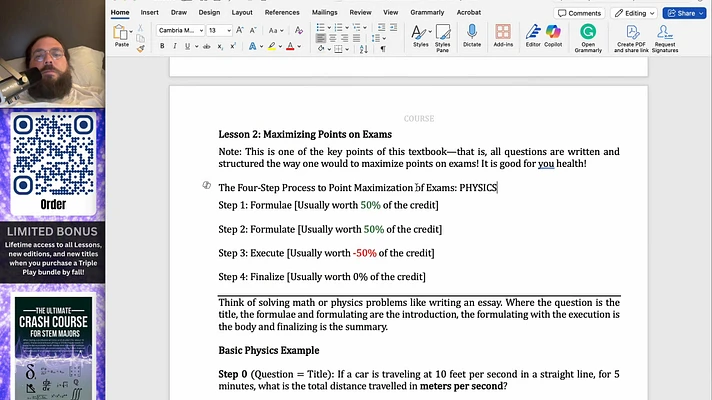Center align the paragraph
The width and height of the screenshot is (712, 400).
click(332, 38)
